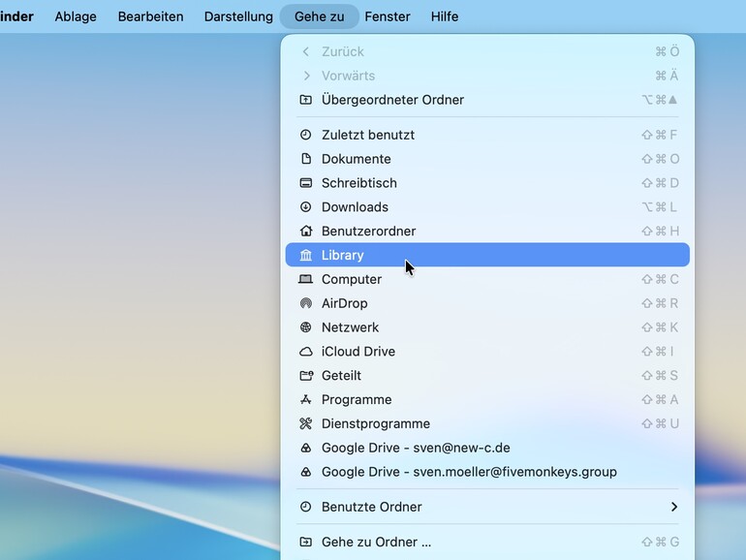Close the open Gehe zu menu
The height and width of the screenshot is (560, 746).
coord(320,16)
